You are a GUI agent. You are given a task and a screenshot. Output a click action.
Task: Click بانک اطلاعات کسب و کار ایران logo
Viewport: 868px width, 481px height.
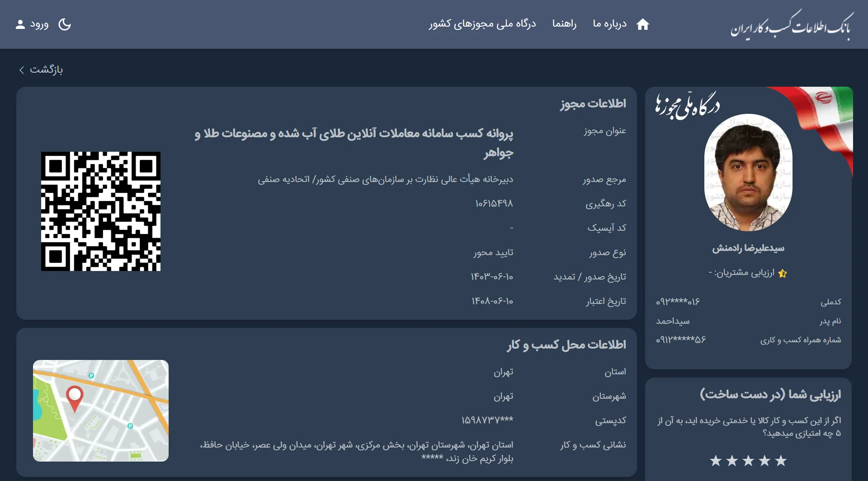[x=792, y=25]
